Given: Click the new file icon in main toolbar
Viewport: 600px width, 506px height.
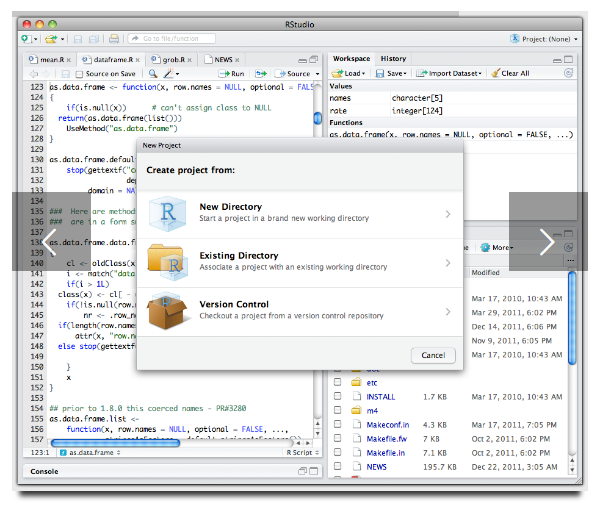Looking at the screenshot, I should (26, 39).
